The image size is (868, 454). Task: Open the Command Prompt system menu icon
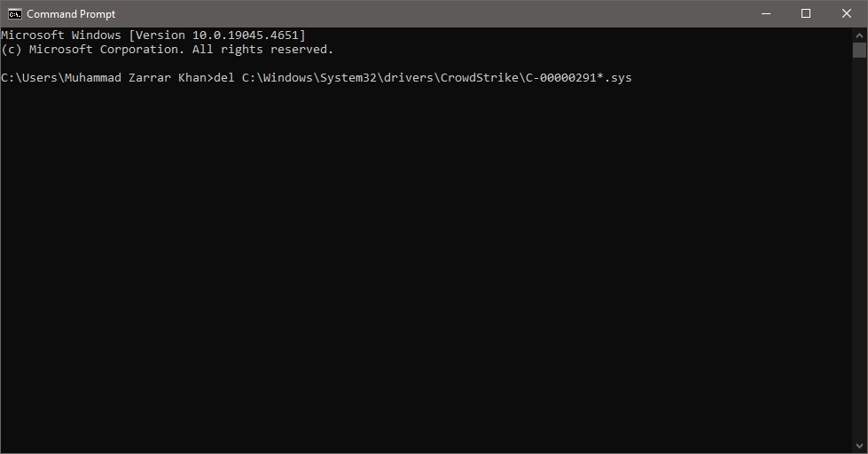coord(14,13)
